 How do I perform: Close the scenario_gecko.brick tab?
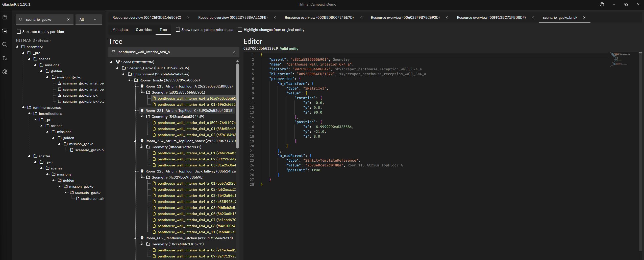584,17
